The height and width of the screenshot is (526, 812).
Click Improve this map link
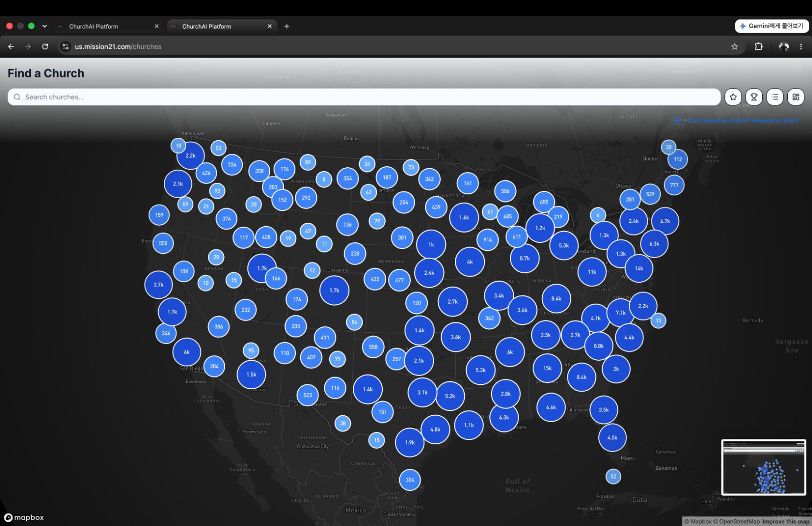tap(786, 522)
